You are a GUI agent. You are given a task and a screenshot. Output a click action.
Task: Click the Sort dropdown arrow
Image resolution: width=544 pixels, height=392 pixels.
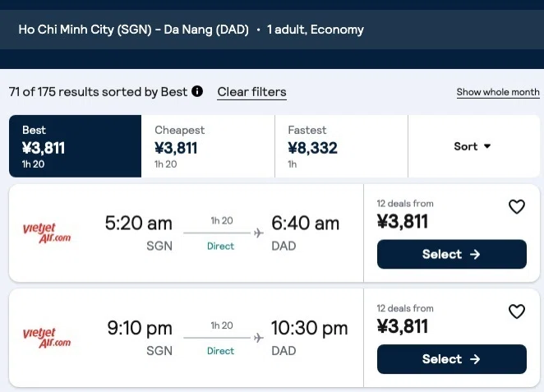click(487, 146)
